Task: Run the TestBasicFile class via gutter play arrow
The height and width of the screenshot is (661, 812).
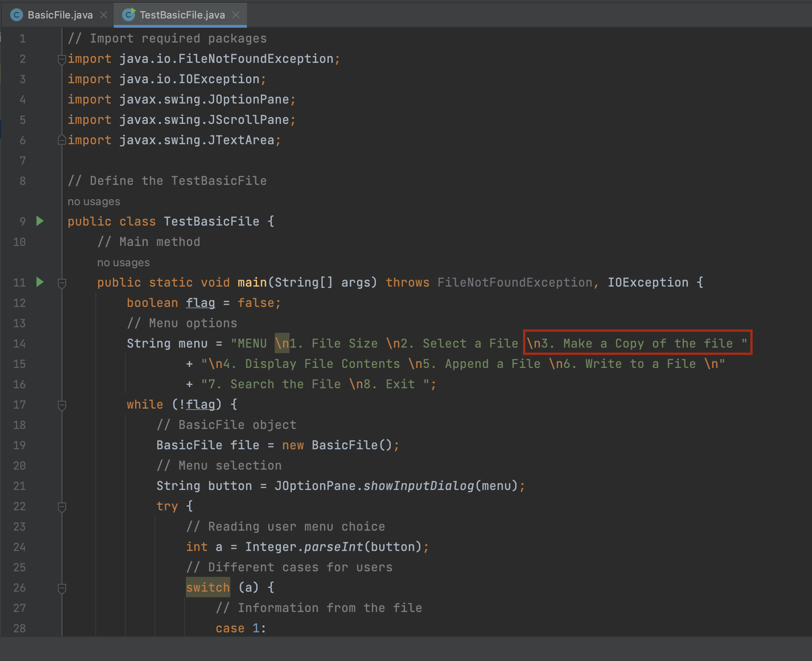Action: (40, 221)
